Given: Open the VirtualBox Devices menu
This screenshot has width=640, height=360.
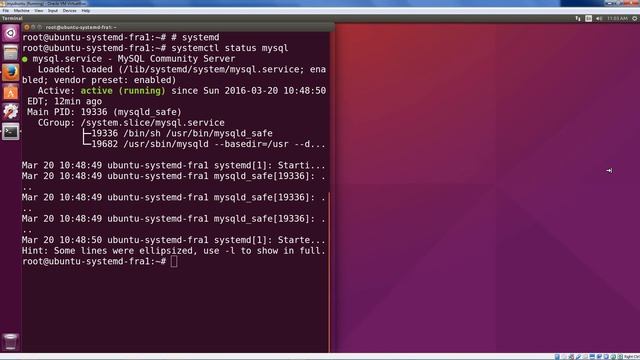Looking at the screenshot, I should pos(69,11).
